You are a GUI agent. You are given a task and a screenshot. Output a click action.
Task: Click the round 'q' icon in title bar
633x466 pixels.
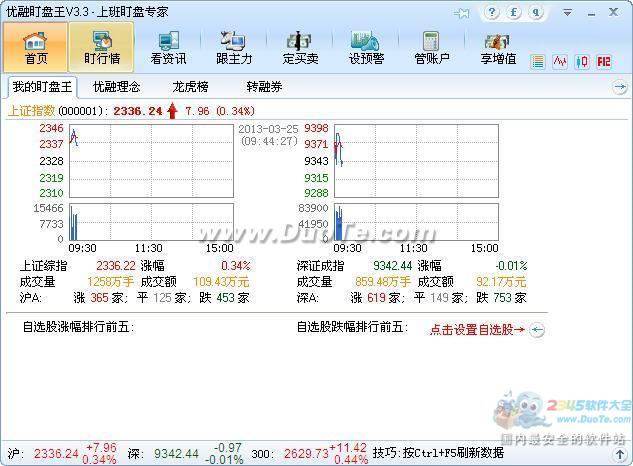[x=536, y=12]
